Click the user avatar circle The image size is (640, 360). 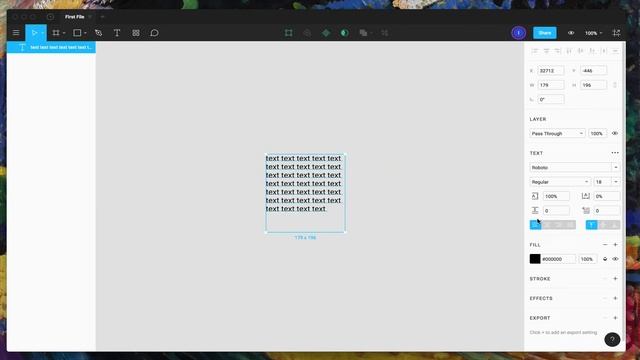pos(518,33)
